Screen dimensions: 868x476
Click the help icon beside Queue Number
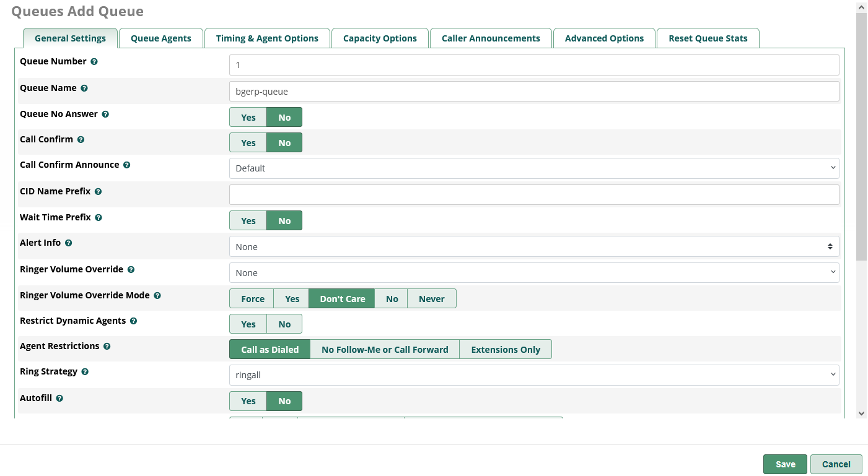pyautogui.click(x=94, y=62)
